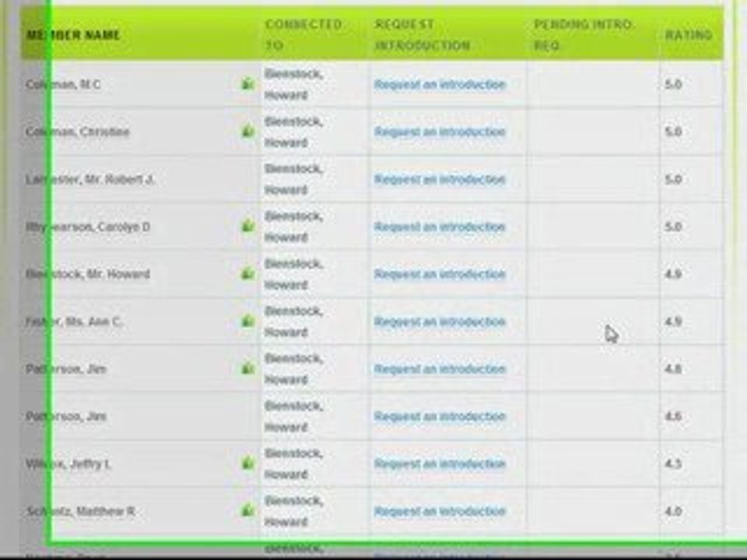Image resolution: width=747 pixels, height=560 pixels.
Task: Request an introduction to Carolyn D
Action: [x=439, y=226]
